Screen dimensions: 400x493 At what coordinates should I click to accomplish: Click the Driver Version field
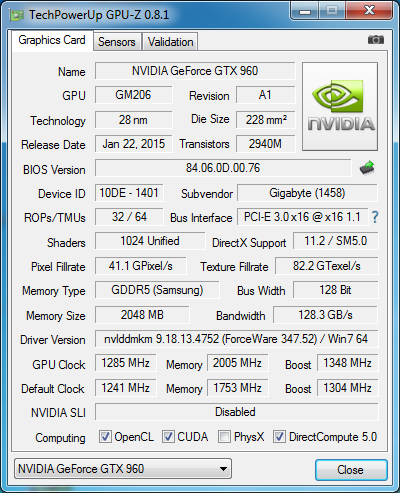coord(236,339)
